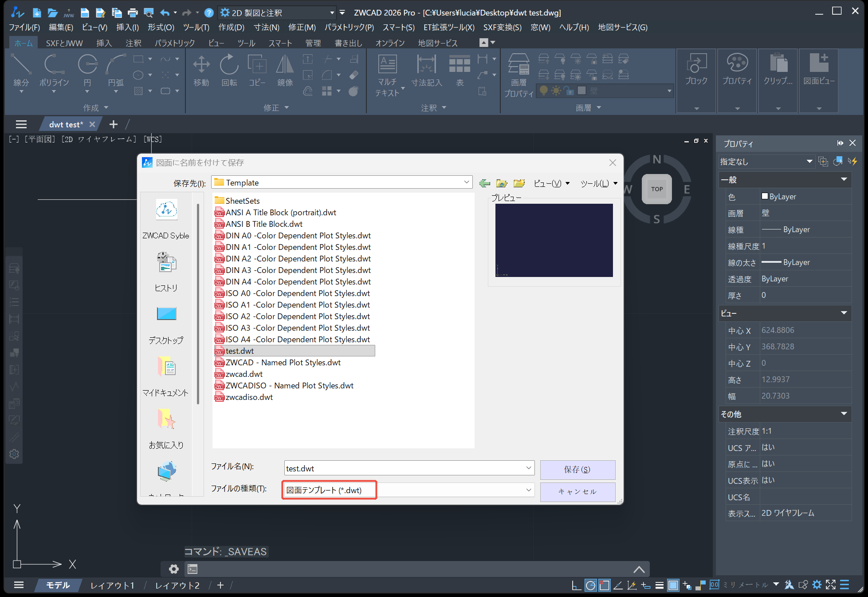Open the ファイル(F) menu
The image size is (868, 597).
point(24,28)
